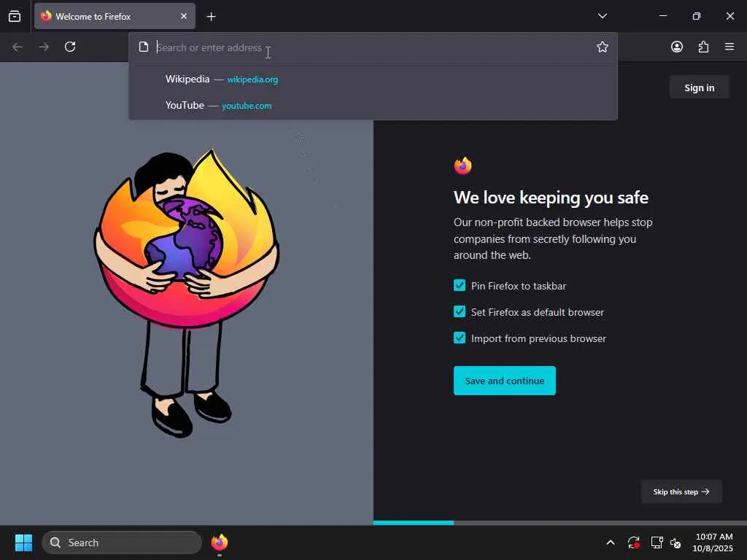Open a new tab with plus button
This screenshot has height=560, width=747.
(211, 17)
